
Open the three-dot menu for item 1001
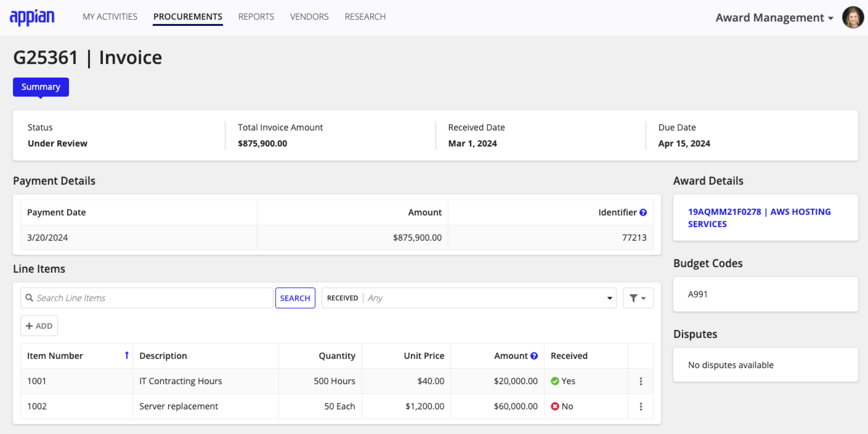pyautogui.click(x=641, y=381)
